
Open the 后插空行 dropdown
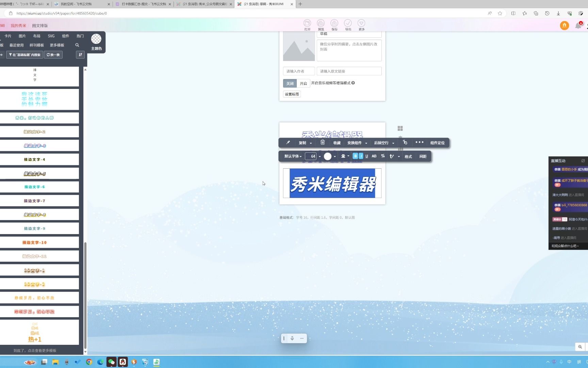coord(384,143)
